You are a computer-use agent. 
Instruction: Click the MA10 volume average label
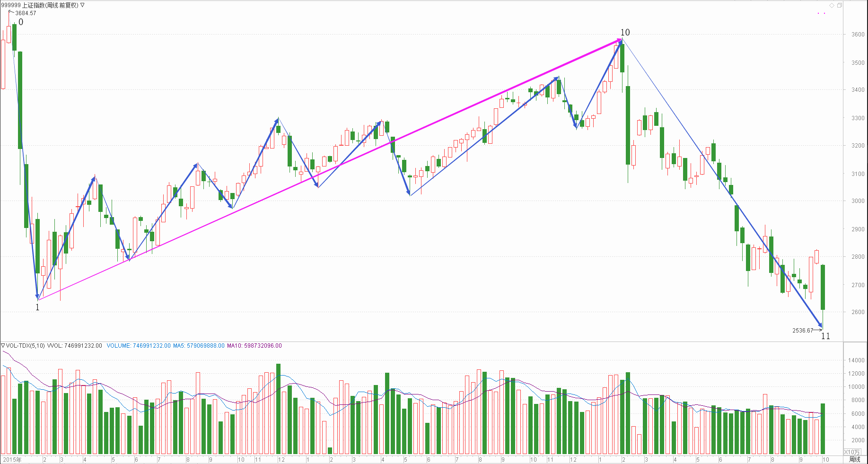tap(254, 346)
